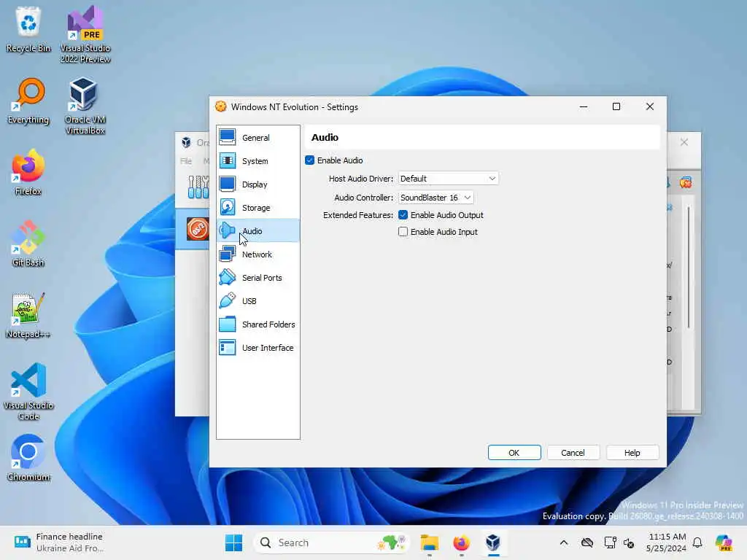Click the clock and date in the taskbar
Screen dimensions: 747x560
tap(666, 542)
